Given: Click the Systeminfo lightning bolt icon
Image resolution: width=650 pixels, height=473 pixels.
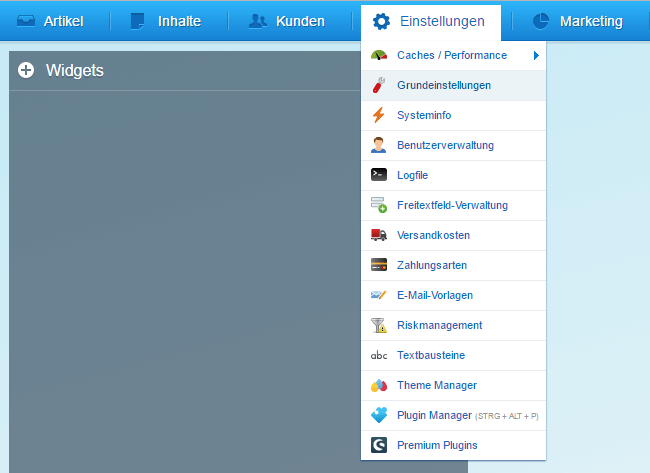Looking at the screenshot, I should [x=378, y=115].
